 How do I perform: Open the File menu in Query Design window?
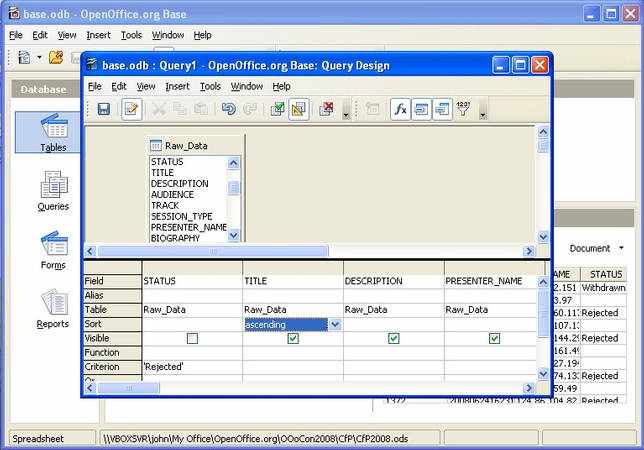coord(94,86)
